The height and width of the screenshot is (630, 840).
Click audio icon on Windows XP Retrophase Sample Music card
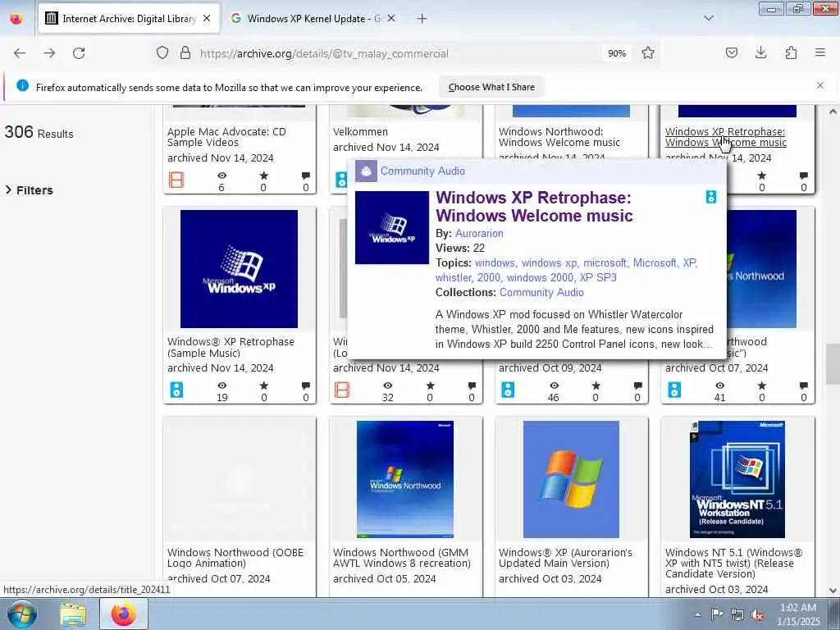click(176, 390)
